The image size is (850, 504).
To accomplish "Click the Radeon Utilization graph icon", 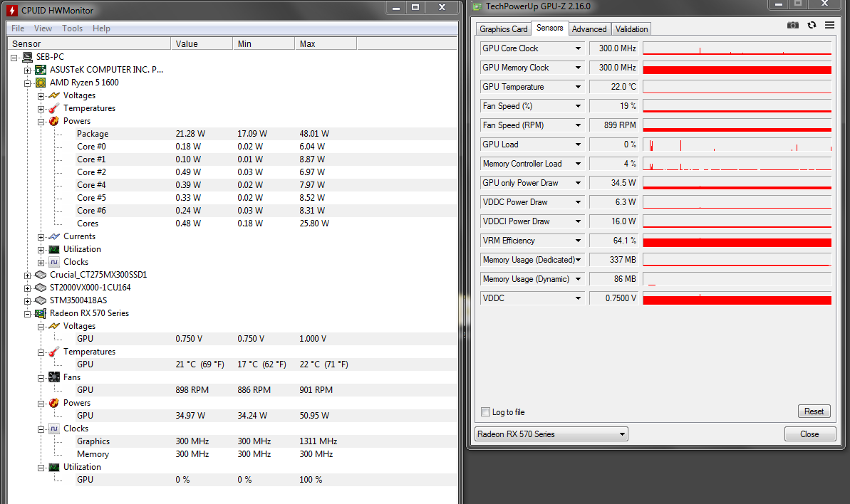I will (54, 467).
